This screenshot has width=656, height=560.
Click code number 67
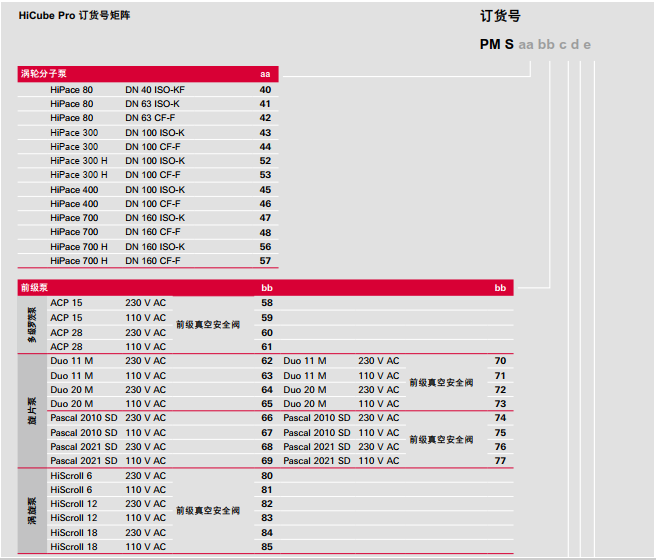[267, 433]
